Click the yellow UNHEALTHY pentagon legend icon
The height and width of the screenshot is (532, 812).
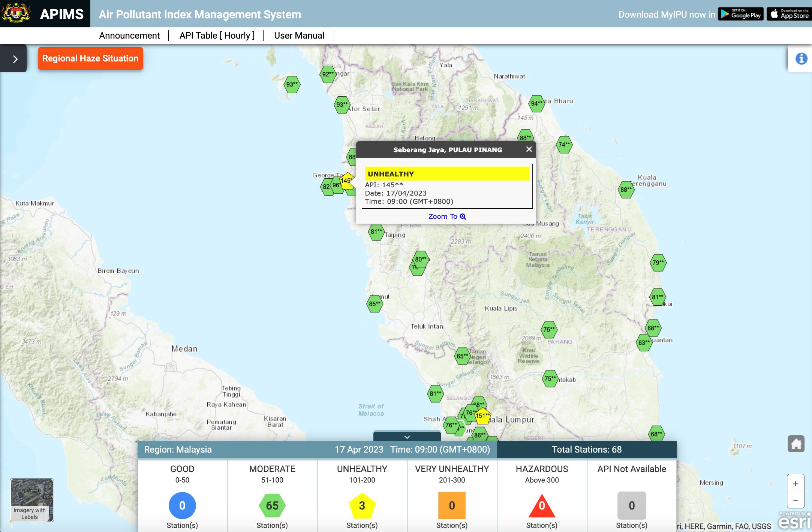pyautogui.click(x=362, y=507)
